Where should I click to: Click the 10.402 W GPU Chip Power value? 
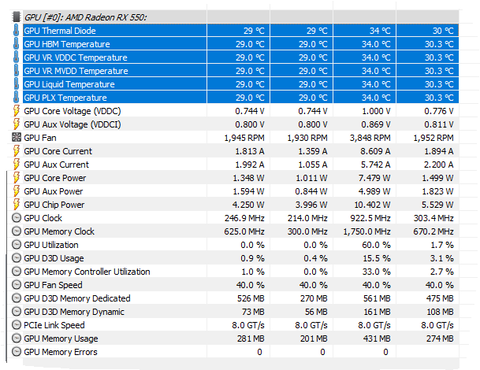click(372, 204)
